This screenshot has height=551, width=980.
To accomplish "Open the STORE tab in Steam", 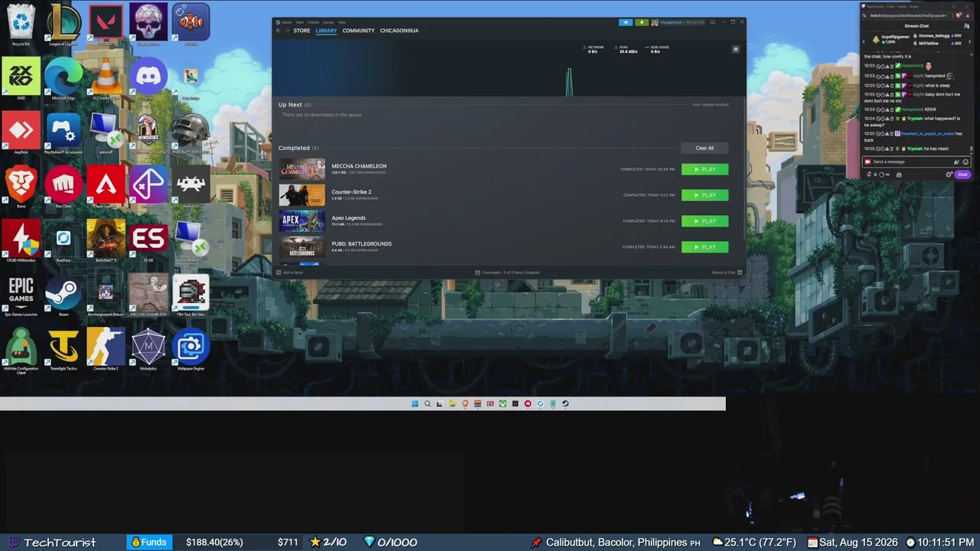I will [302, 31].
